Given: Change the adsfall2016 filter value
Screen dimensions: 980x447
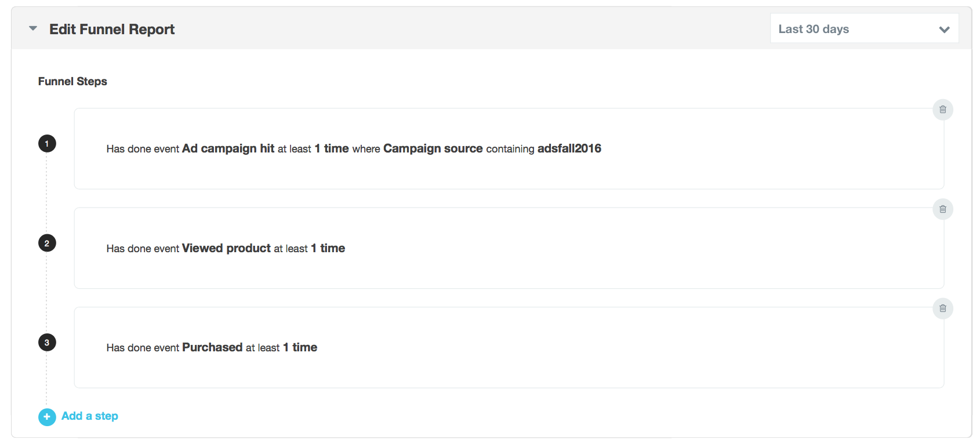Looking at the screenshot, I should (569, 148).
